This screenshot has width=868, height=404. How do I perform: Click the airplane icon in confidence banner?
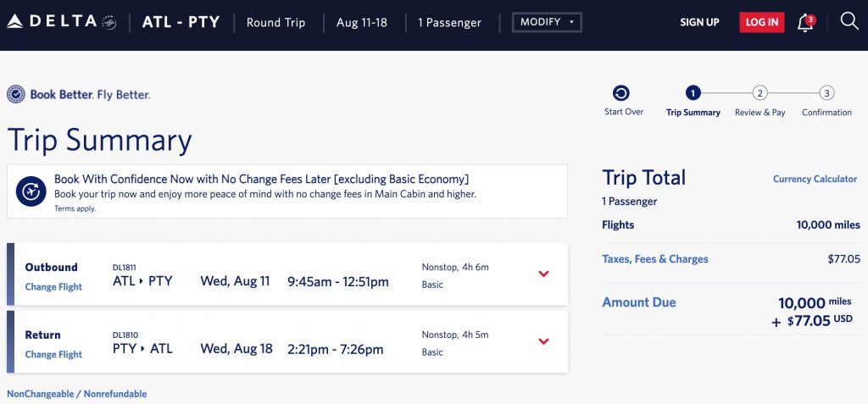(31, 192)
